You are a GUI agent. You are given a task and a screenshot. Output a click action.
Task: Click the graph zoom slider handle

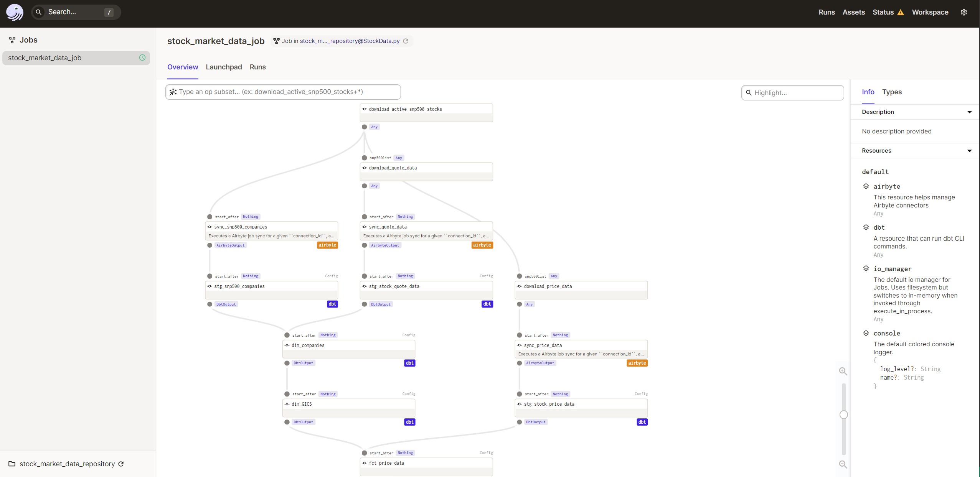(x=843, y=414)
